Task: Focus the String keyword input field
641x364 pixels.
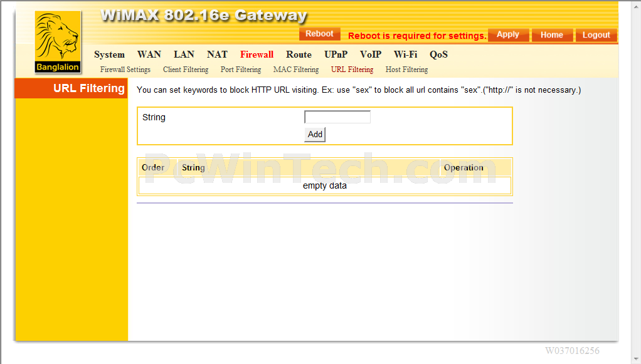Action: click(337, 117)
